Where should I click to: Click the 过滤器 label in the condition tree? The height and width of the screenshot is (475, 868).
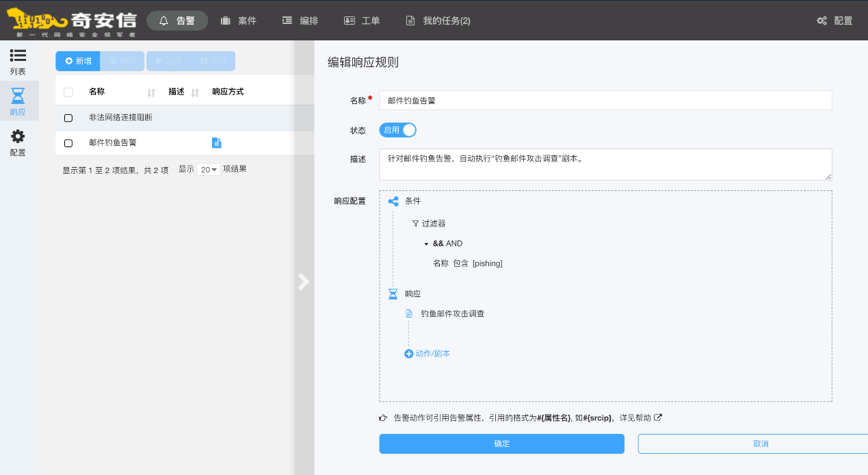(434, 223)
